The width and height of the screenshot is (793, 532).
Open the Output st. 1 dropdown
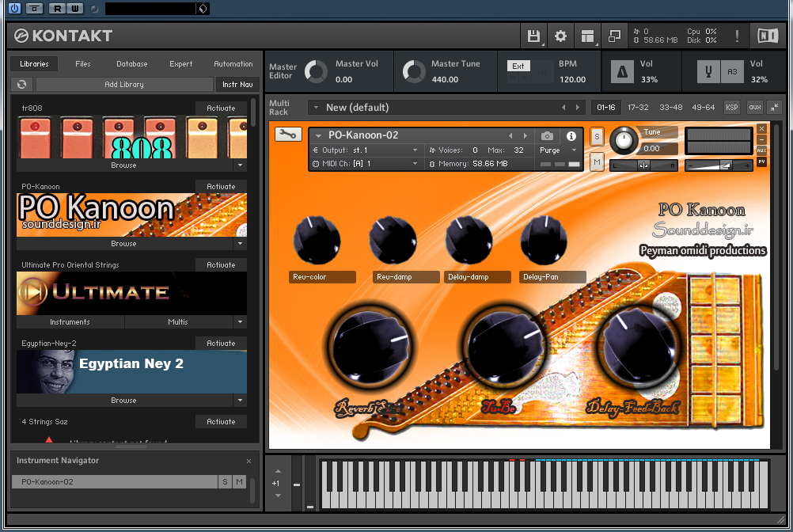click(366, 150)
